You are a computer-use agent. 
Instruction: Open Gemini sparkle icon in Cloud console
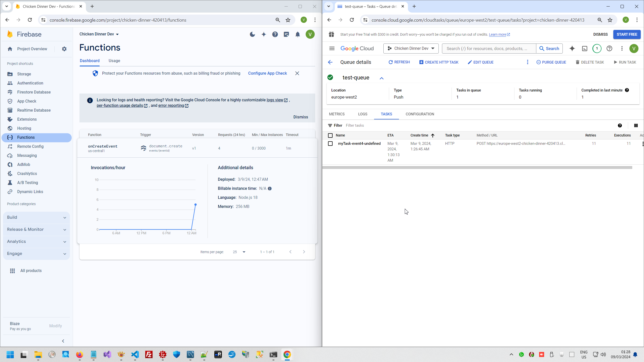click(572, 49)
